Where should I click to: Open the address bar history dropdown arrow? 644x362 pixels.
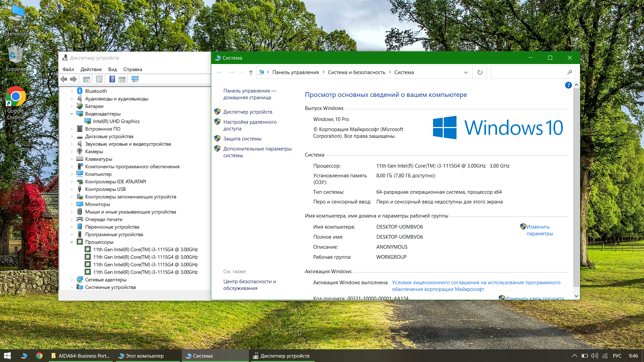coord(466,72)
